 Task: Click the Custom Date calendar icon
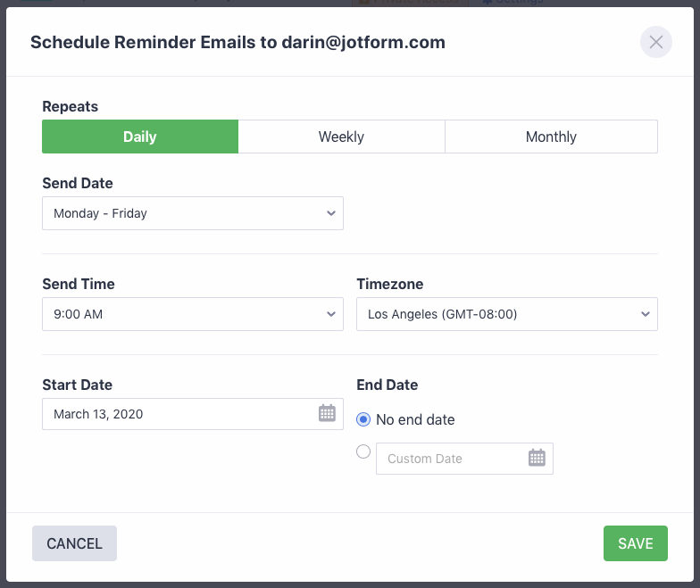click(537, 458)
